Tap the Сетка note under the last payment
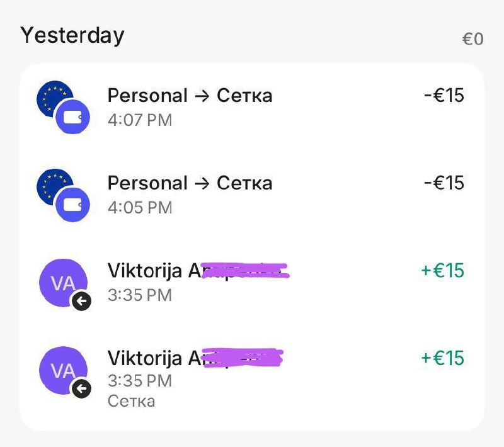 click(x=131, y=401)
